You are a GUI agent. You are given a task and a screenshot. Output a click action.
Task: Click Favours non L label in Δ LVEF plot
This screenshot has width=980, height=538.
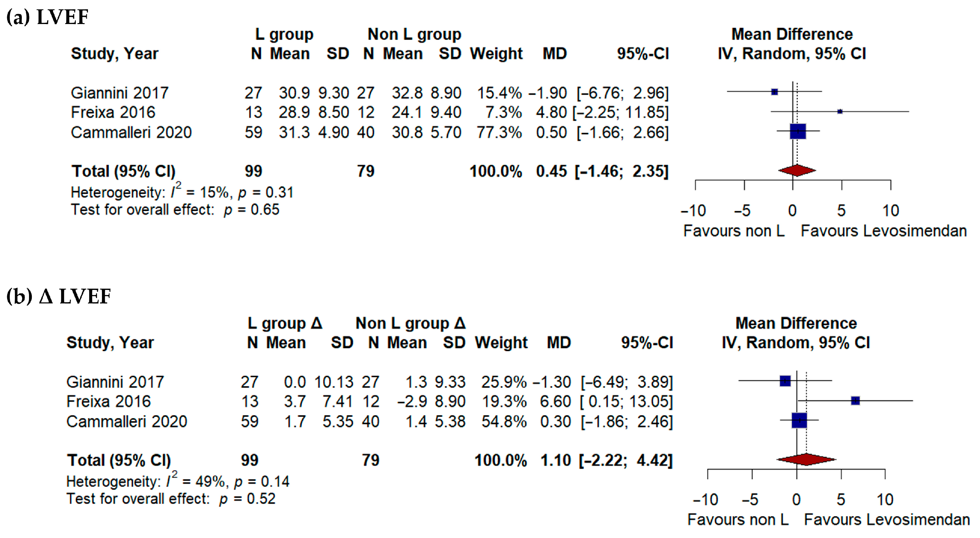click(738, 520)
